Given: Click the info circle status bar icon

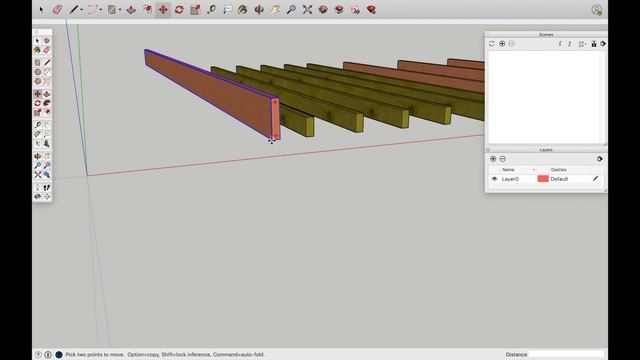Looking at the screenshot, I should [48, 355].
